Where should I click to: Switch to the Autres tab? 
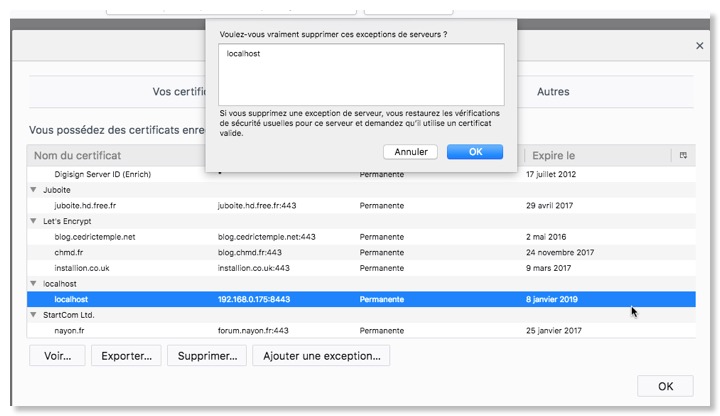[553, 92]
